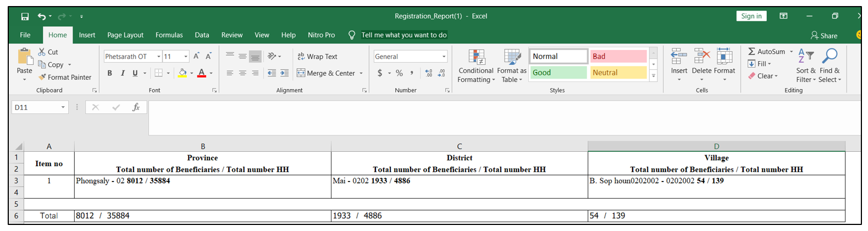Viewport: 868px width, 231px height.
Task: Click the Copy icon
Action: click(42, 64)
